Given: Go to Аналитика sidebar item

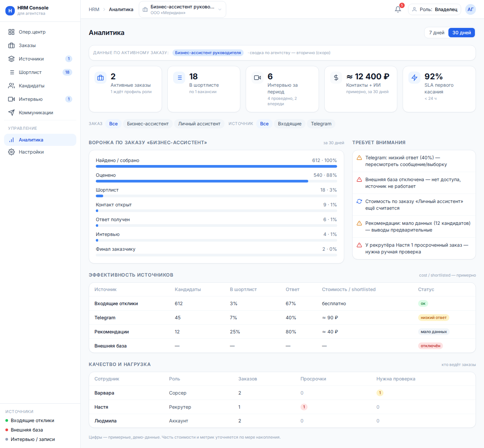Looking at the screenshot, I should click(x=40, y=140).
